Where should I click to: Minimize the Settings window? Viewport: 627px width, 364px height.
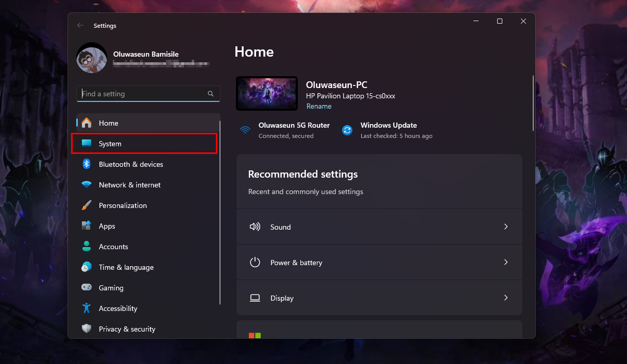(476, 21)
